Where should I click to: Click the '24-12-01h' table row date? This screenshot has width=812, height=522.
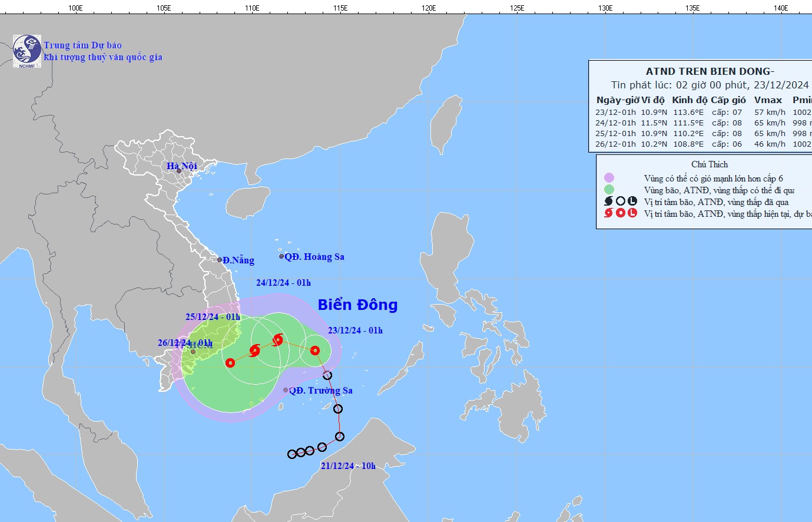point(615,123)
